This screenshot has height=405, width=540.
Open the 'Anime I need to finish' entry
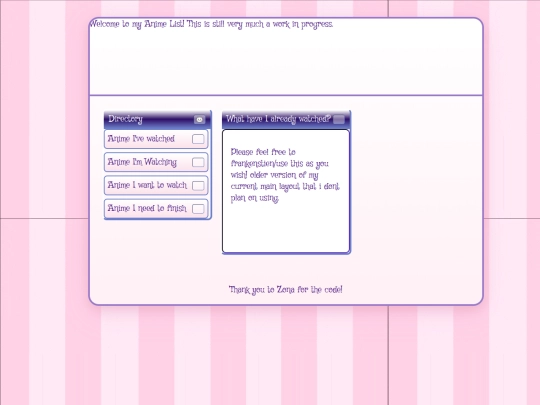(156, 209)
